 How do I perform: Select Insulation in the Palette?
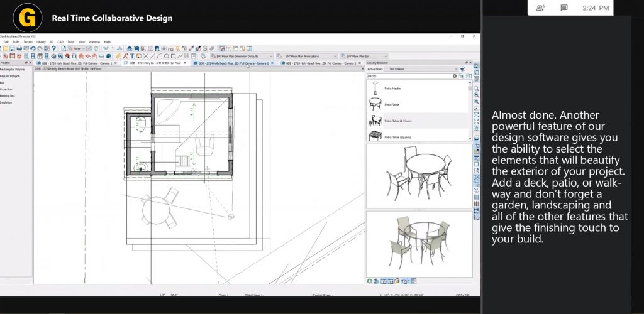click(6, 102)
